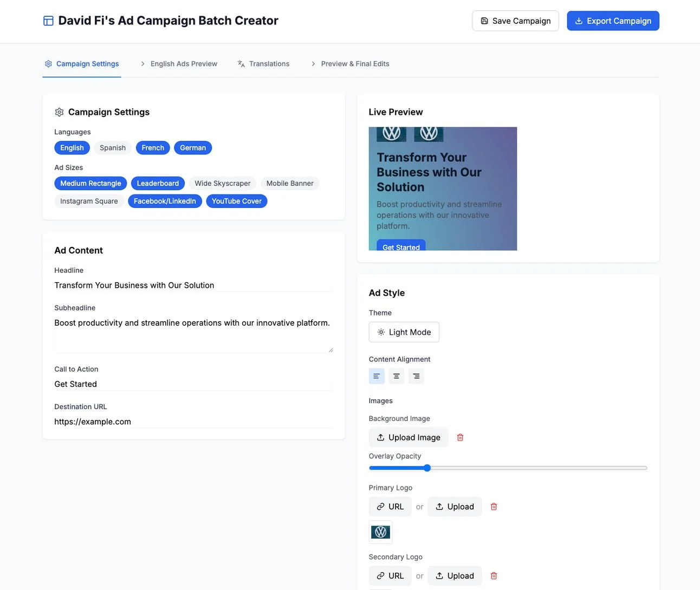Click the Save Campaign button

coord(515,21)
